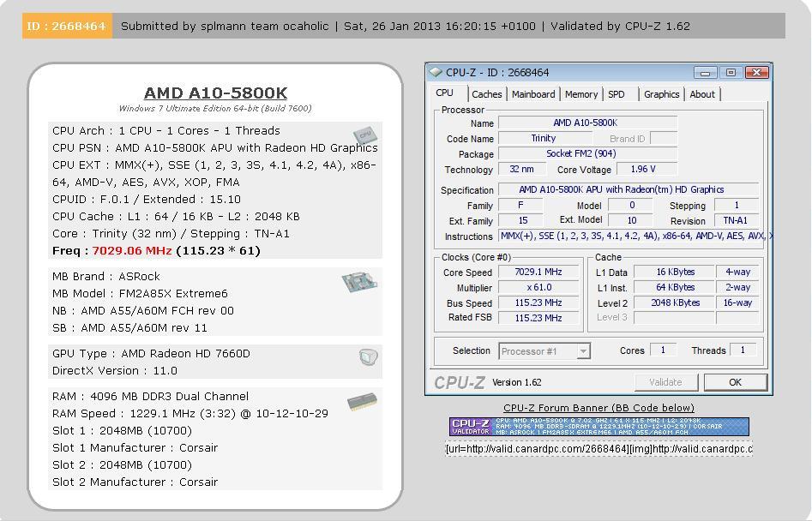Click the Threads count field

click(743, 350)
